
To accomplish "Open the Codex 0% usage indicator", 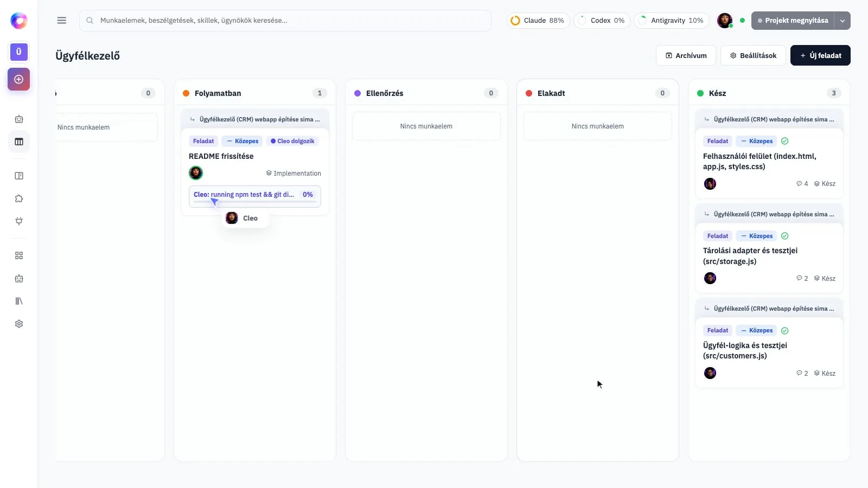I will tap(602, 21).
